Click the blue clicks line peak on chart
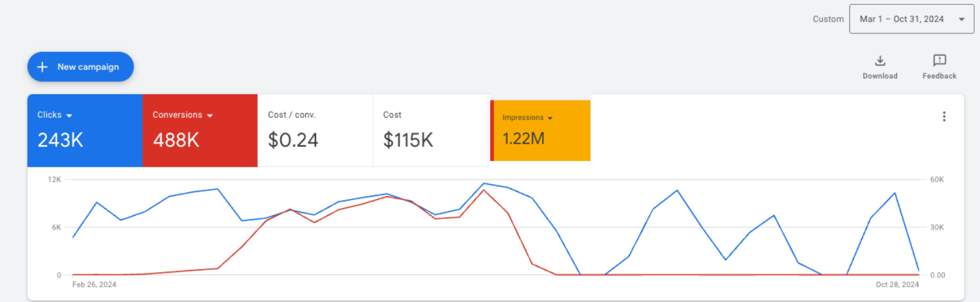The width and height of the screenshot is (980, 302). point(484,184)
